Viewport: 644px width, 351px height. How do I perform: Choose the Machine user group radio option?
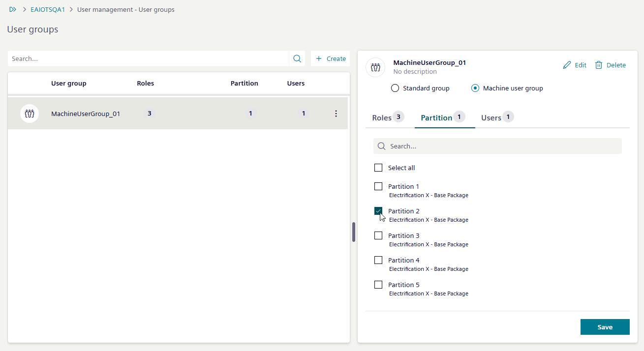pyautogui.click(x=475, y=88)
